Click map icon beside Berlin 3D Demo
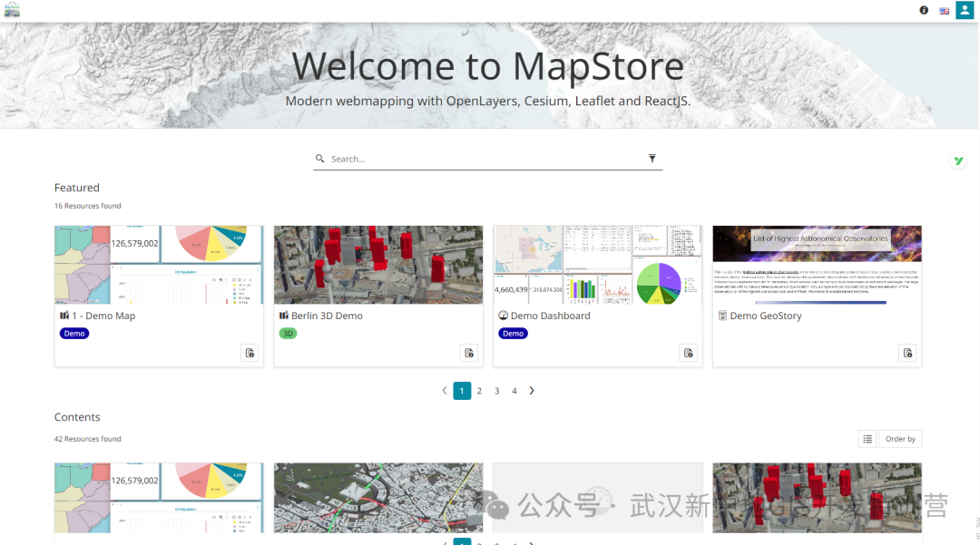The image size is (980, 545). [284, 316]
